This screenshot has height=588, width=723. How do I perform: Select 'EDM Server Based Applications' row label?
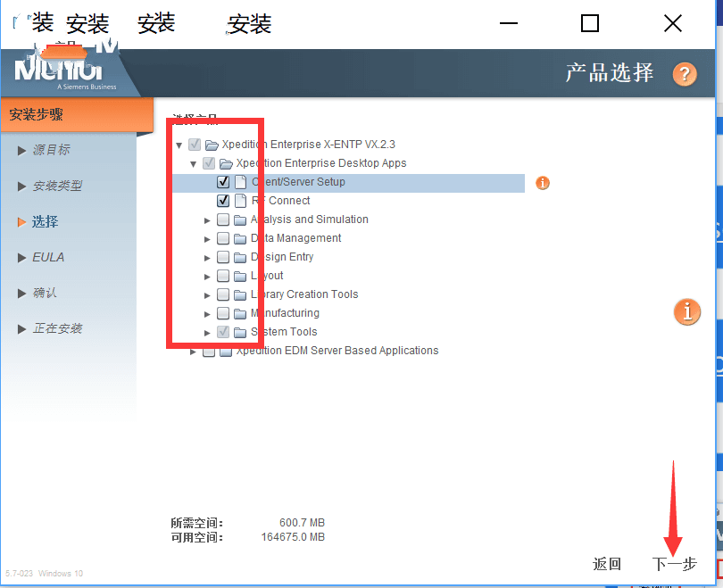(x=361, y=351)
